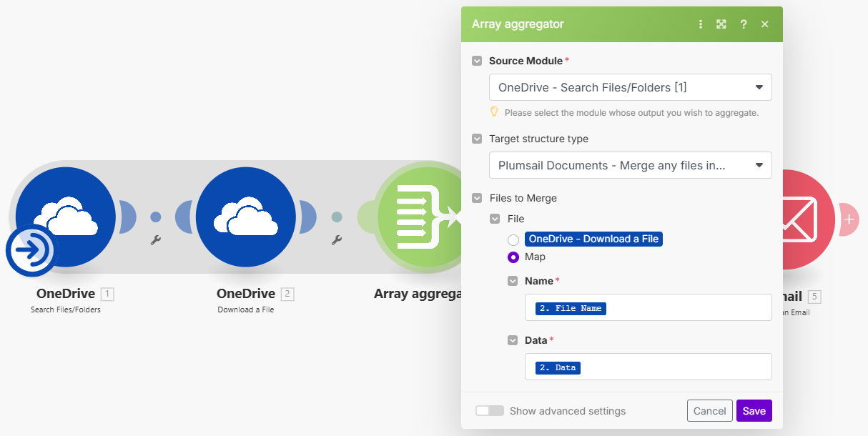The image size is (868, 436).
Task: Click the 'Please select the module' hint text
Action: pos(631,113)
